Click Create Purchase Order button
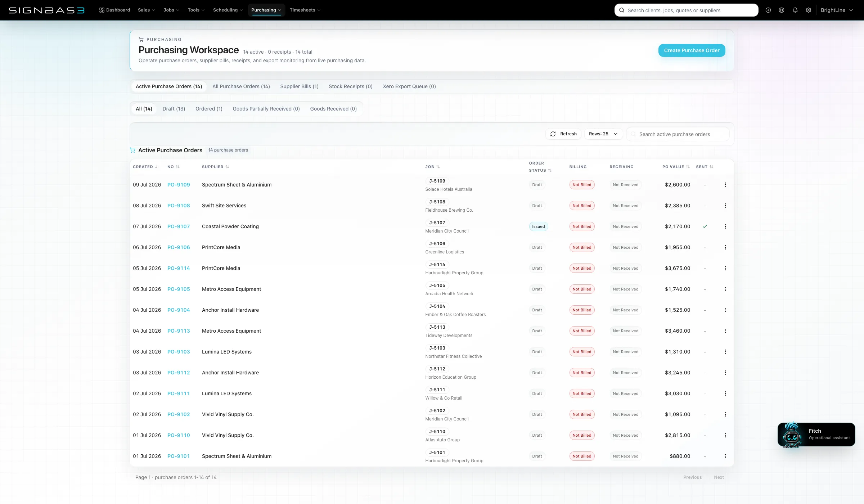 click(x=692, y=50)
